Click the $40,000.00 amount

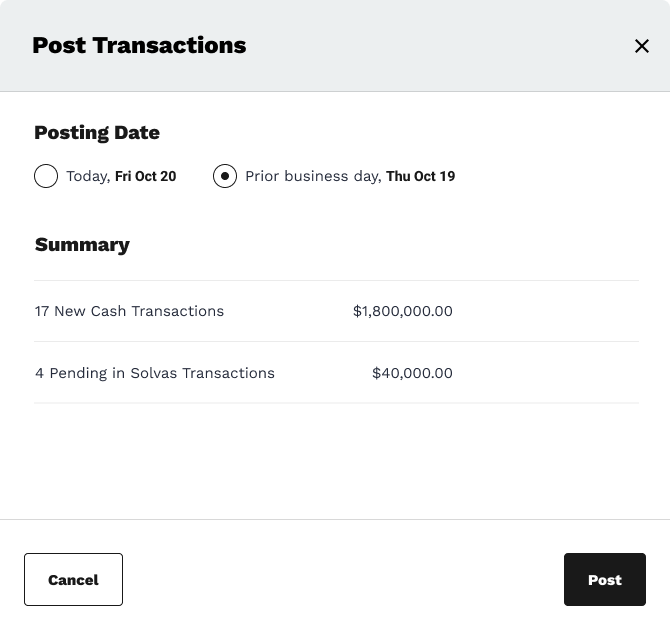point(412,373)
